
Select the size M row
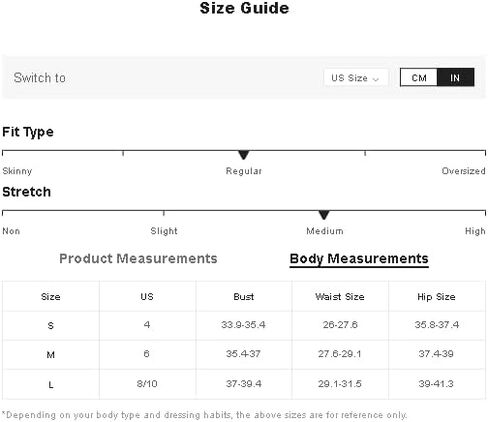[x=244, y=354]
